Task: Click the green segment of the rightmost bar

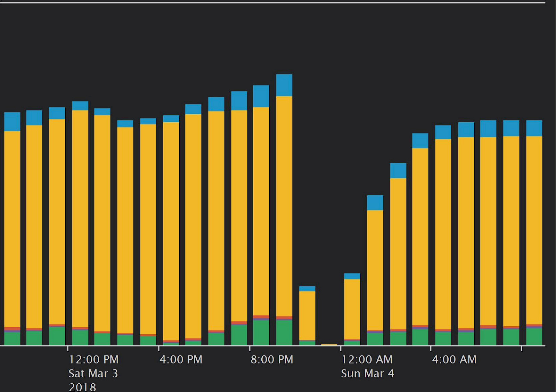Action: coord(534,336)
